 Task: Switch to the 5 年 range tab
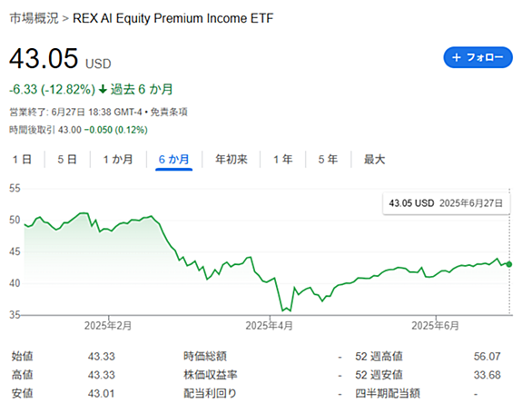(x=328, y=159)
